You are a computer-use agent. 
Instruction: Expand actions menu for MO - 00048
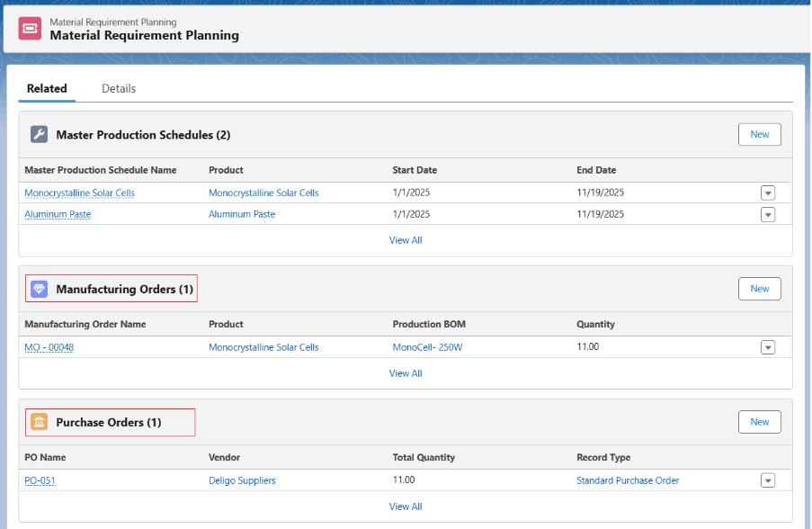(767, 348)
